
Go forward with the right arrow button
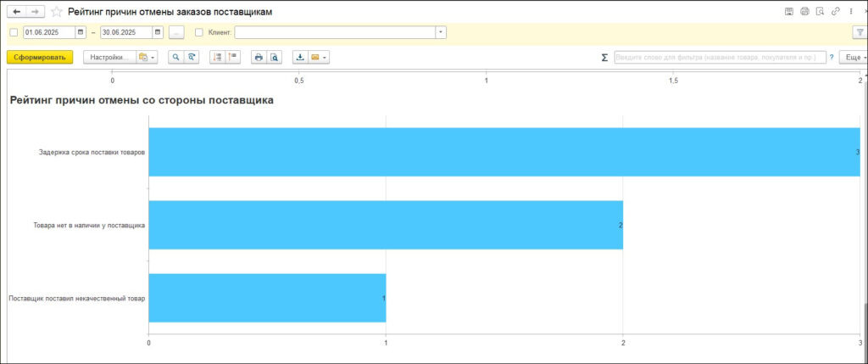click(35, 12)
